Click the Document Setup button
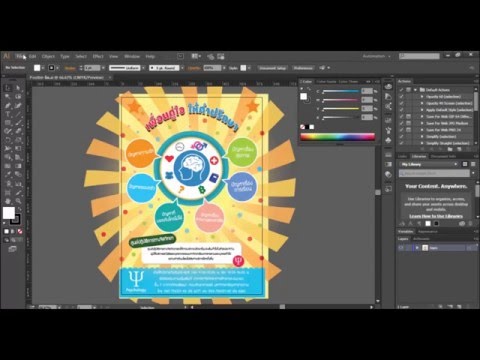 pos(273,68)
